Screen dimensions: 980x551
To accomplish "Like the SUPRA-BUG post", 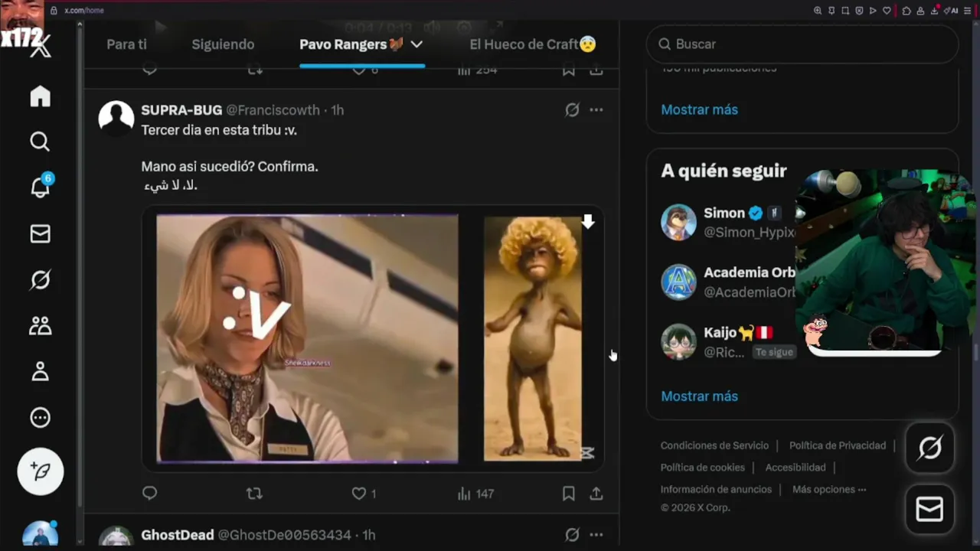I will 358,494.
